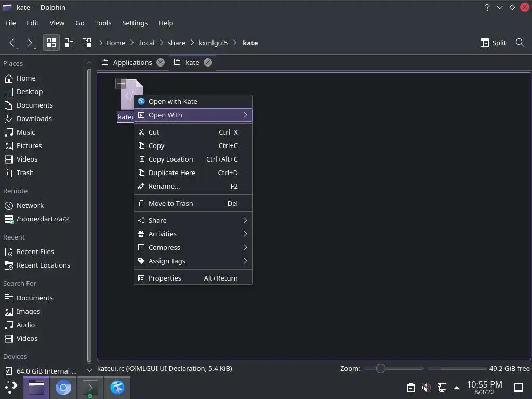Open the View menu
The width and height of the screenshot is (532, 399).
point(57,23)
